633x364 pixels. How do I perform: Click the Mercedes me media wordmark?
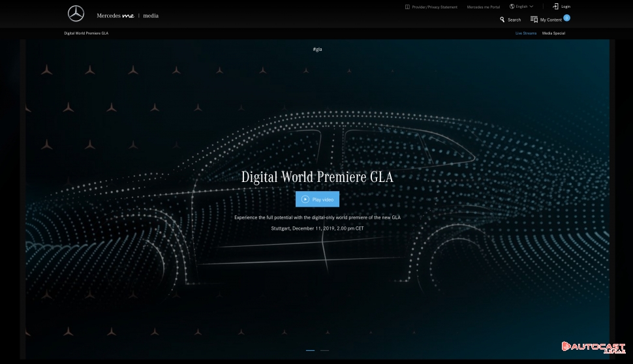pyautogui.click(x=127, y=16)
